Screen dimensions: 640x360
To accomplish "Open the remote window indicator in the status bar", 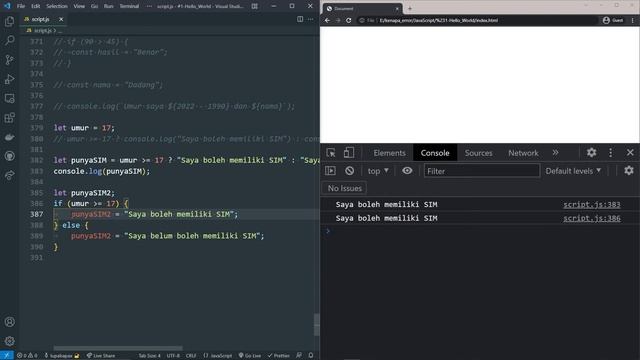I will 7,356.
